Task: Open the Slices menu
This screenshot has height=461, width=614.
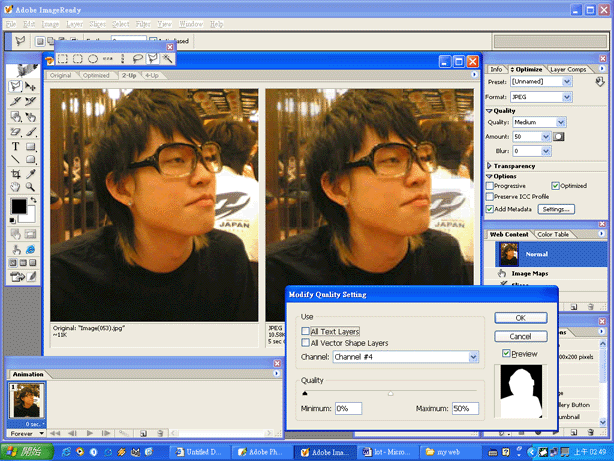Action: 97,24
